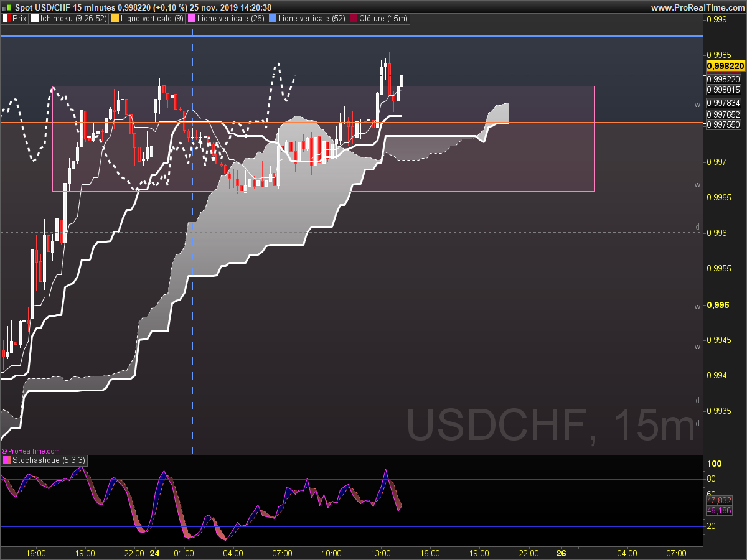This screenshot has width=747, height=560.
Task: Click the magenta Stochastique color icon
Action: click(x=7, y=460)
